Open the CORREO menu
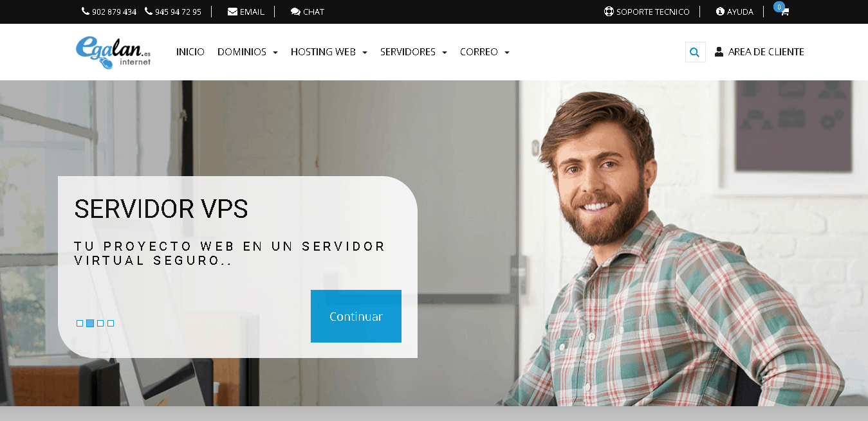868x421 pixels. pyautogui.click(x=485, y=52)
